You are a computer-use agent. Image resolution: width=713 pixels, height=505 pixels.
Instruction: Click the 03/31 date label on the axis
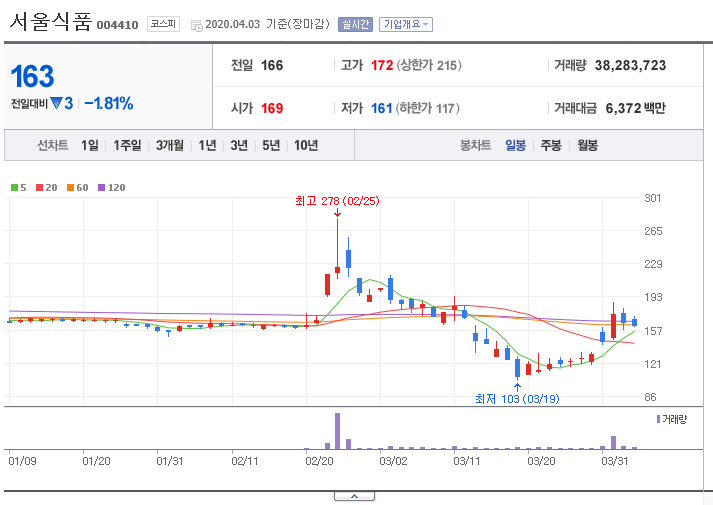[x=615, y=461]
